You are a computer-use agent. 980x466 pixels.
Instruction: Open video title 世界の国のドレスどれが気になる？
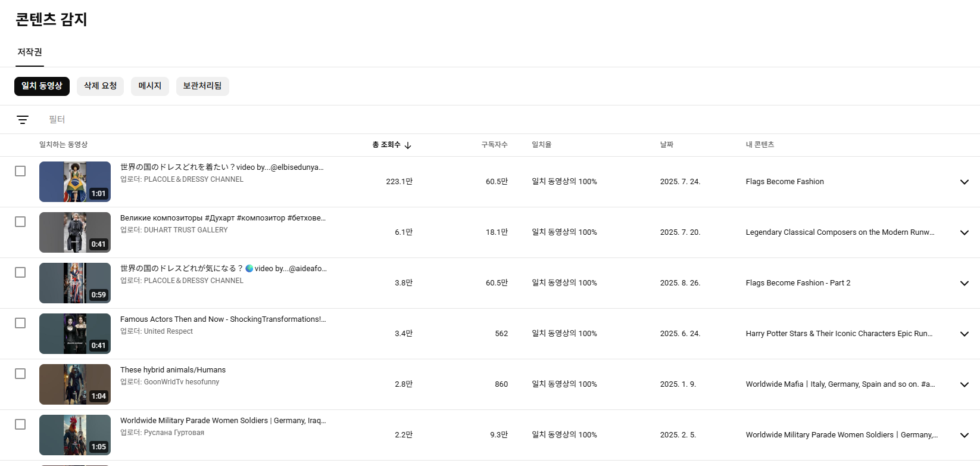[223, 269]
